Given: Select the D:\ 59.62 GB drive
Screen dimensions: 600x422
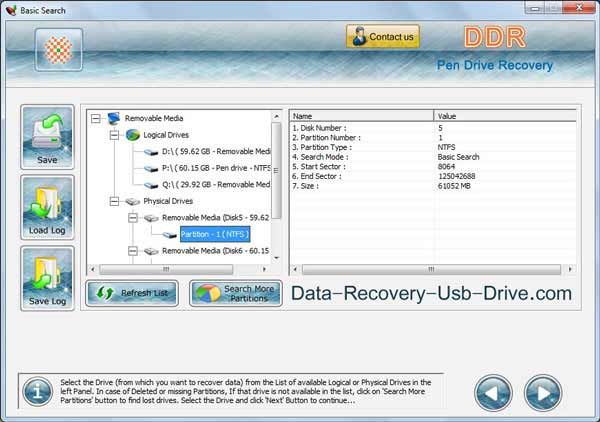Looking at the screenshot, I should pyautogui.click(x=216, y=152).
